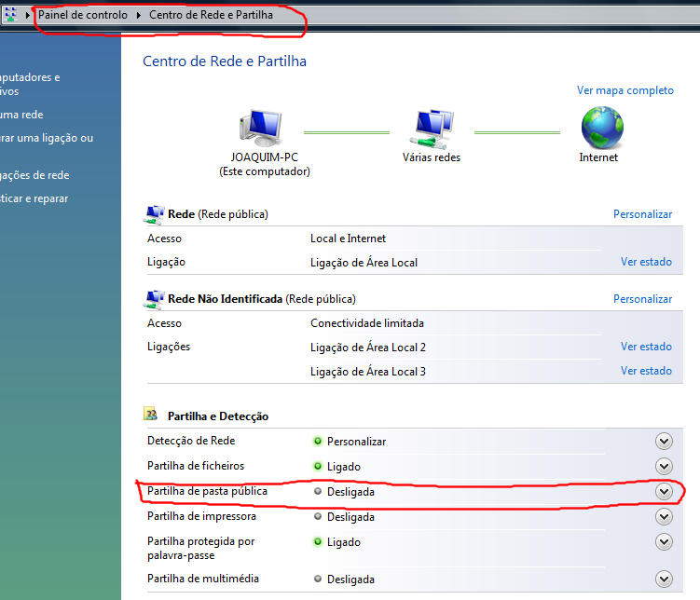Select Centro de Rede e Partilha breadcrumb
The width and height of the screenshot is (700, 600).
point(211,15)
